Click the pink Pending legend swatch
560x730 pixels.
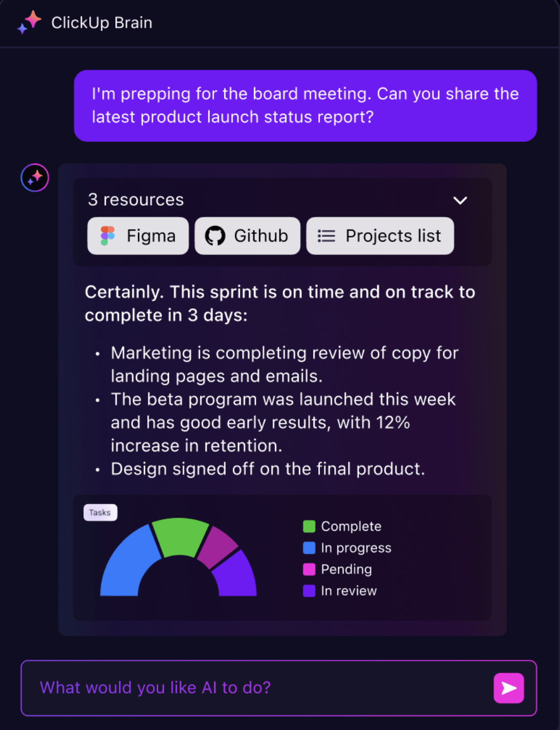click(309, 570)
